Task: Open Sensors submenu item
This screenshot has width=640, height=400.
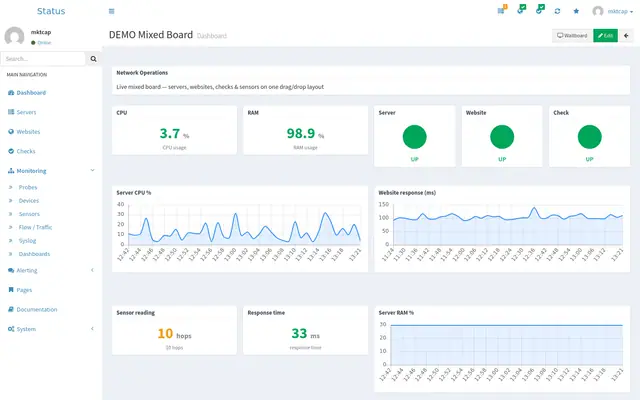Action: click(29, 214)
